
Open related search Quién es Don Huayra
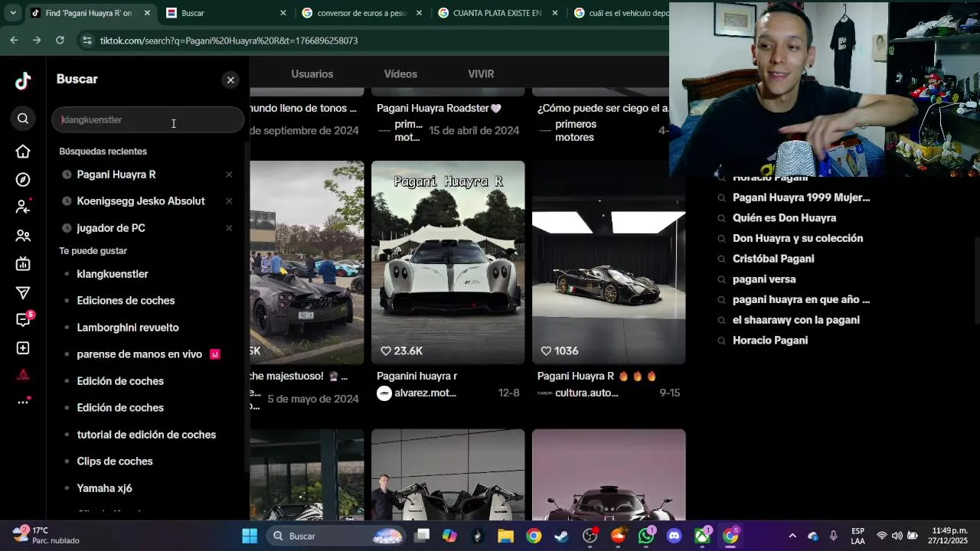click(784, 218)
